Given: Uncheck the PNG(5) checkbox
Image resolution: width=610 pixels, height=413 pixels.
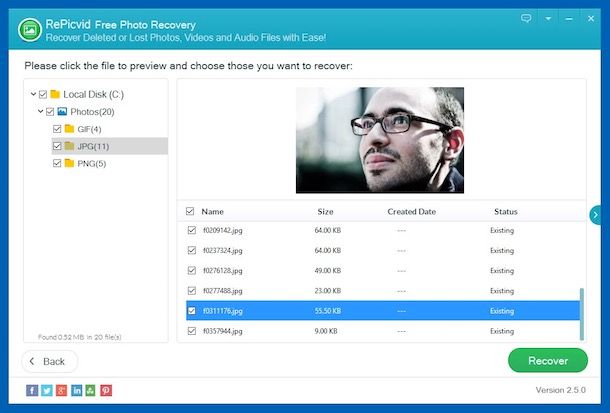Looking at the screenshot, I should [57, 163].
